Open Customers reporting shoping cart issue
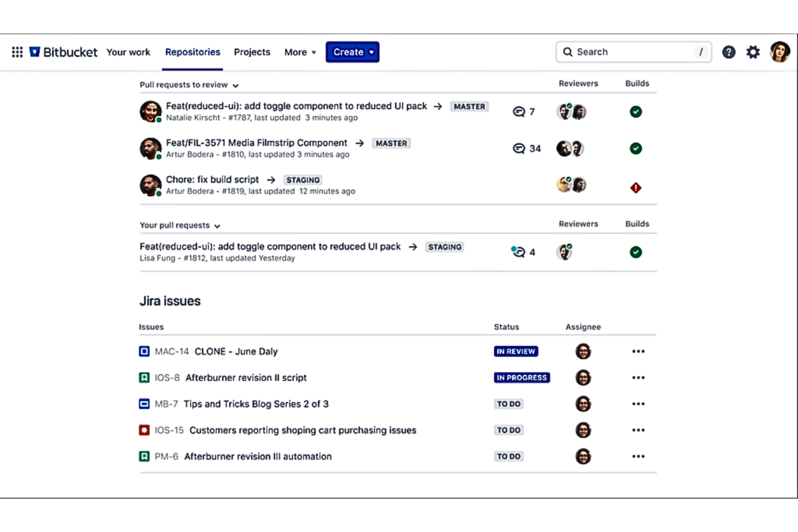 tap(302, 430)
